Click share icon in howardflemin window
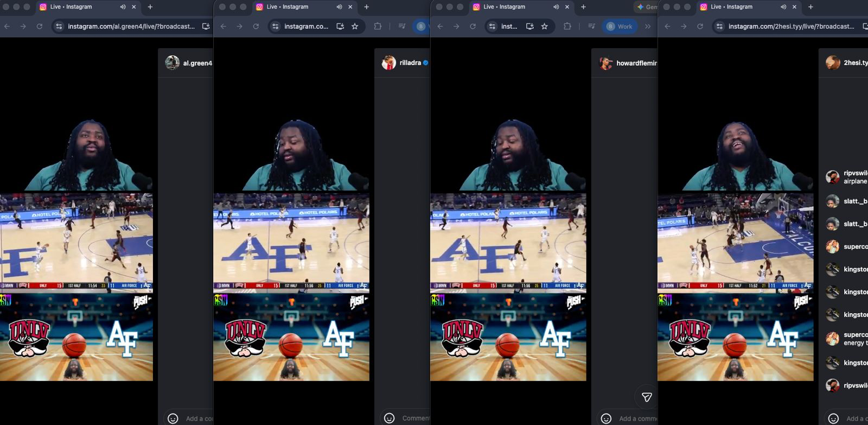Viewport: 868px width, 425px height. click(x=647, y=397)
